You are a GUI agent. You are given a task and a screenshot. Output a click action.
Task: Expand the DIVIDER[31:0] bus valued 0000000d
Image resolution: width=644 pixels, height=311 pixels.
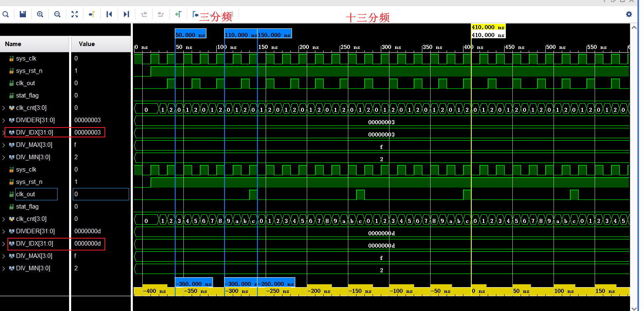coord(4,231)
